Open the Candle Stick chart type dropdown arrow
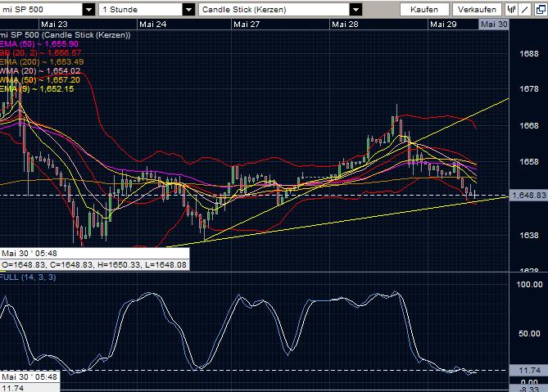 pos(356,10)
